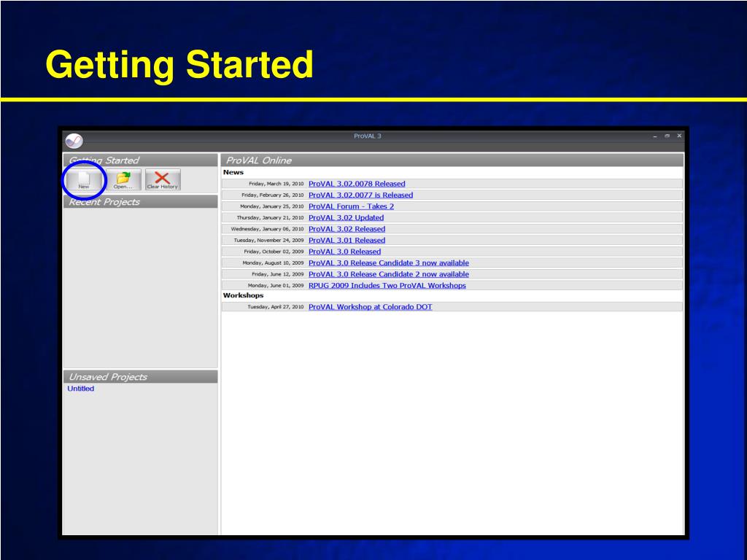Click the ProVAL Online panel header
This screenshot has height=560, width=747.
tap(452, 160)
